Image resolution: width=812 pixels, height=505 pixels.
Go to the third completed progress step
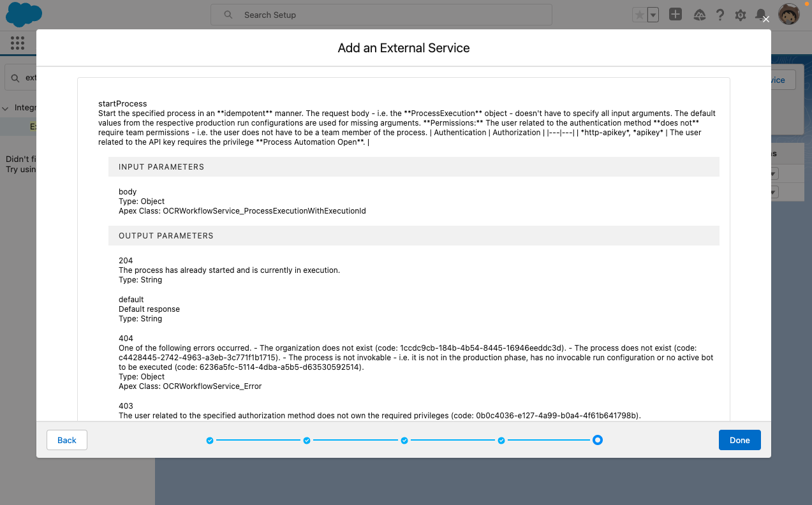tap(404, 441)
